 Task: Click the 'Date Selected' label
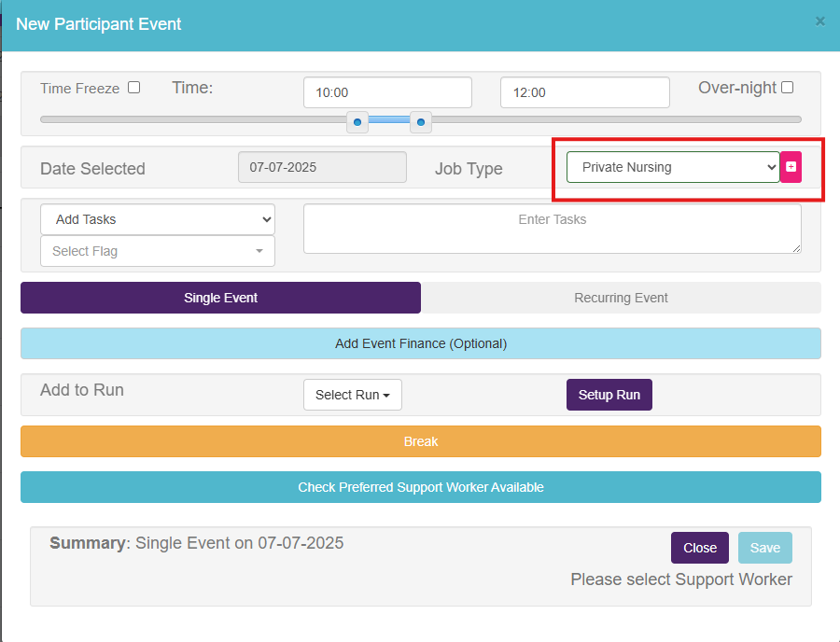pyautogui.click(x=92, y=169)
